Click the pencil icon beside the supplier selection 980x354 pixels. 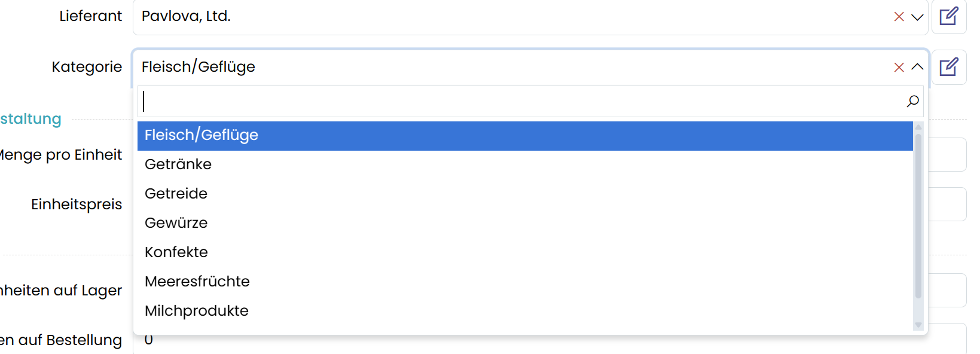pyautogui.click(x=949, y=16)
